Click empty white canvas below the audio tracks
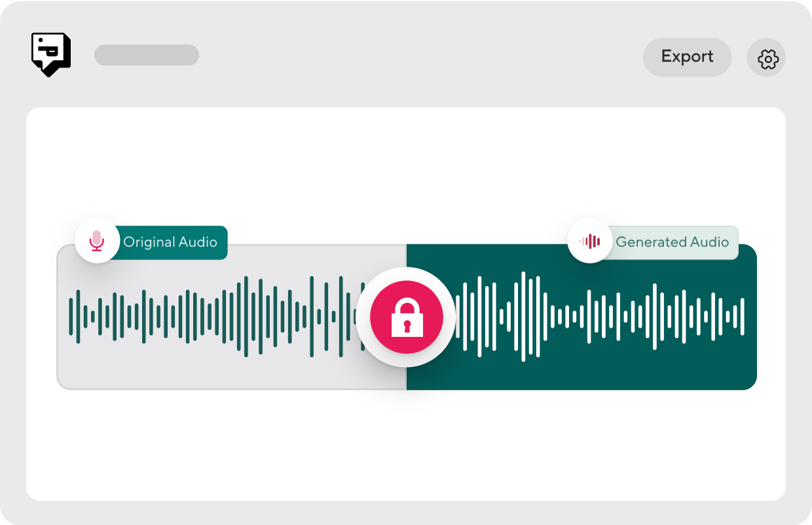 [x=406, y=446]
